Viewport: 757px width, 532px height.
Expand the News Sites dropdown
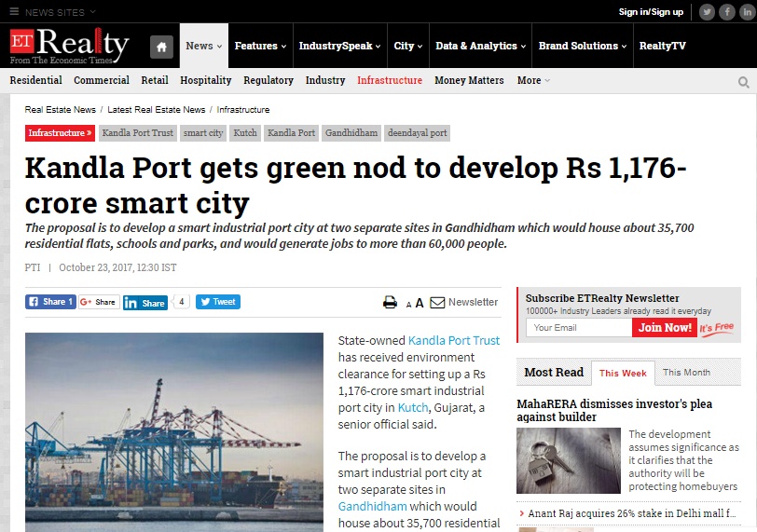[61, 12]
